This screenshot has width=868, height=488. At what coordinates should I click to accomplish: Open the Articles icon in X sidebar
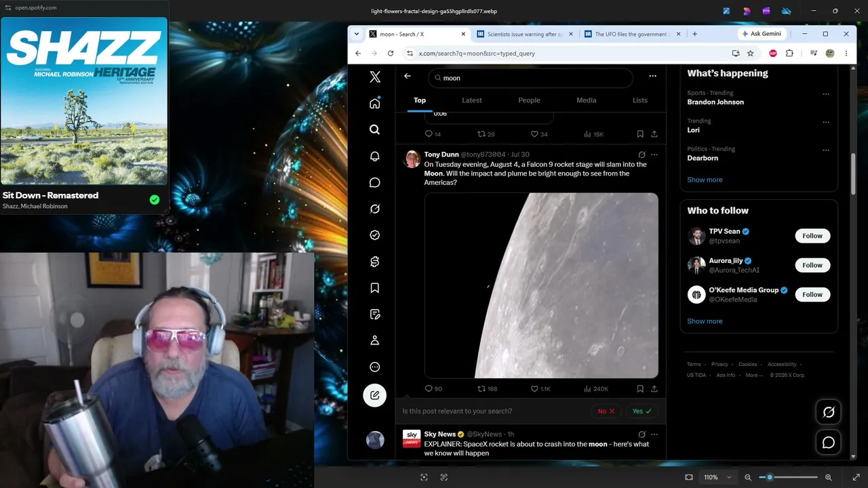click(x=375, y=314)
